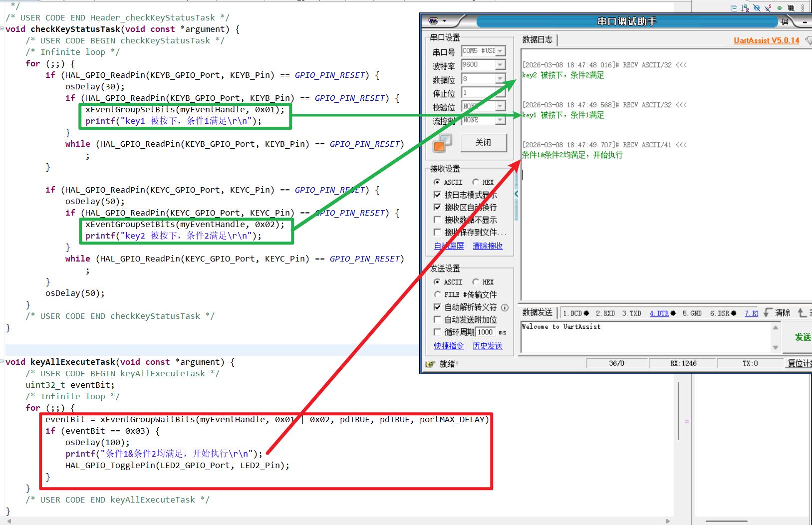The image size is (812, 525).
Task: Select HEX in the receive settings
Action: (x=476, y=182)
